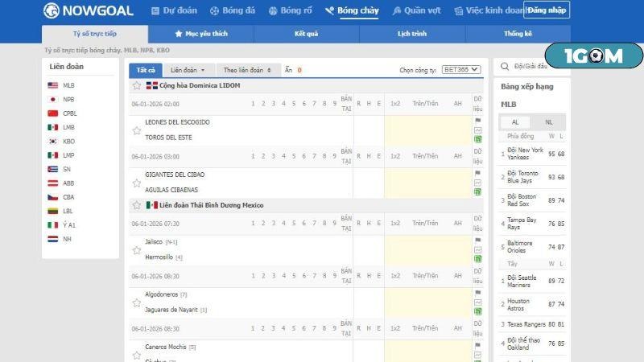Click the search magnifier icon
644x362 pixels.
tap(504, 66)
